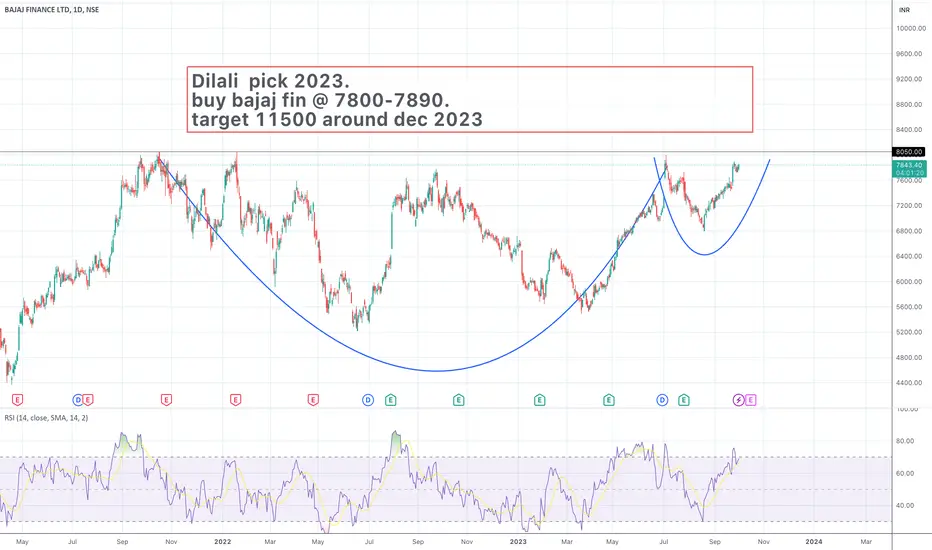Viewport: 932px width, 550px height.
Task: Click the 2023 label on the time axis
Action: click(x=518, y=542)
